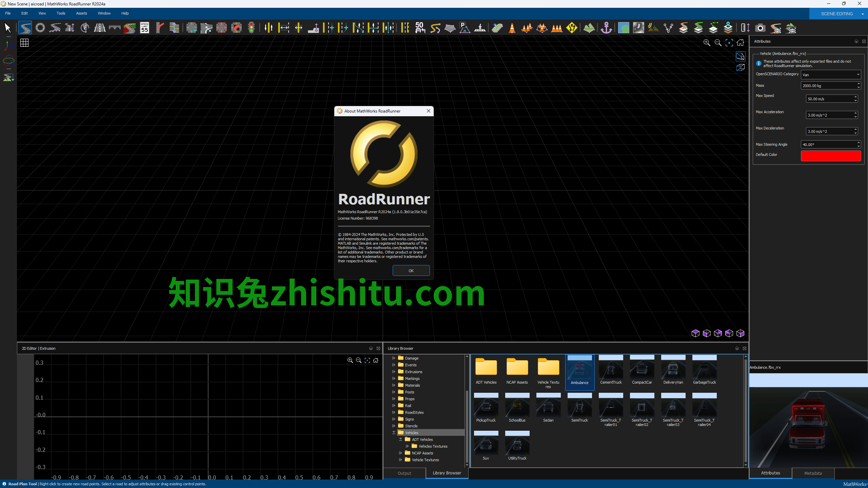Open the Assets menu
This screenshot has width=868, height=488.
tap(81, 13)
